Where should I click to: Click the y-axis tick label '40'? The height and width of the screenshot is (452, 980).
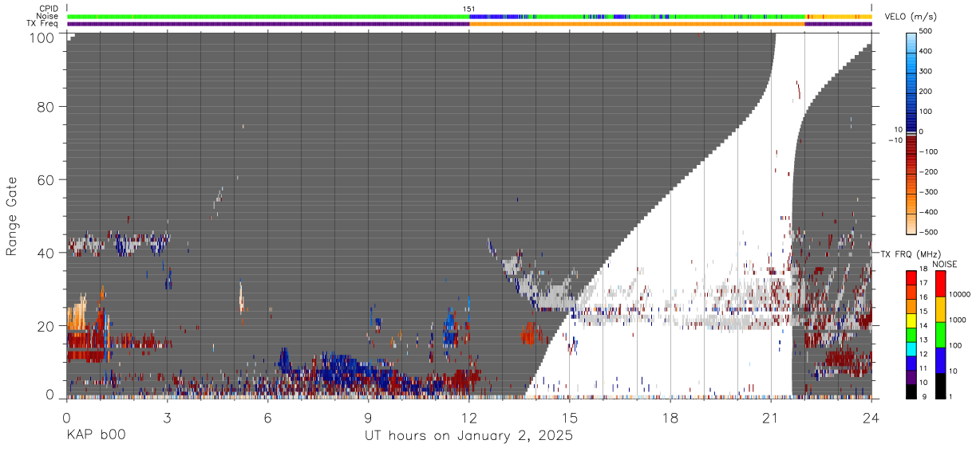(x=46, y=253)
